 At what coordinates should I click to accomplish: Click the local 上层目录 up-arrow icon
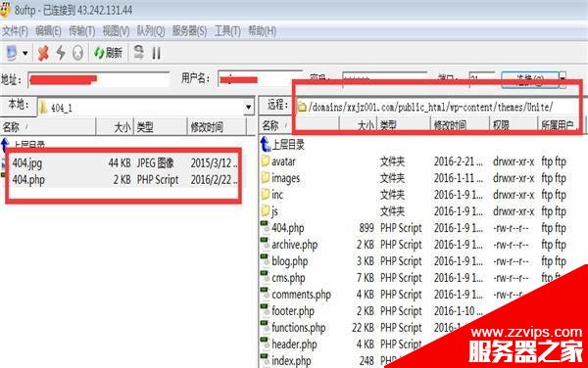(5, 144)
